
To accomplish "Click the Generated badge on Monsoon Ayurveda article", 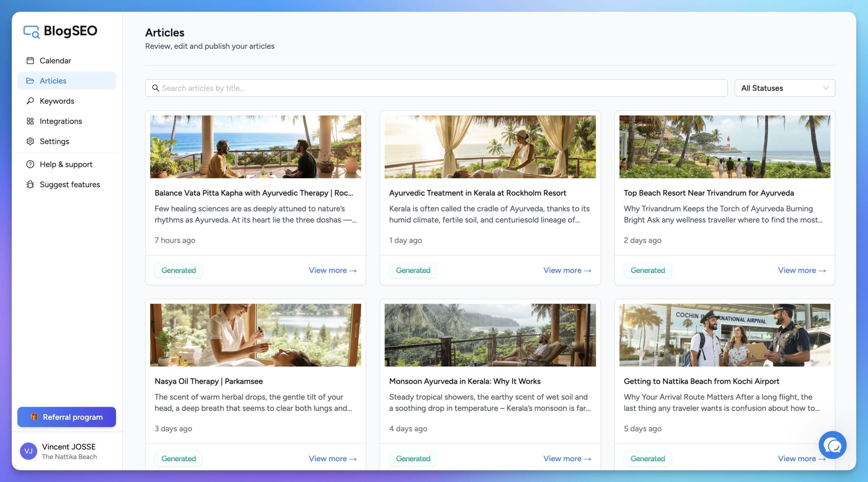I will 413,458.
